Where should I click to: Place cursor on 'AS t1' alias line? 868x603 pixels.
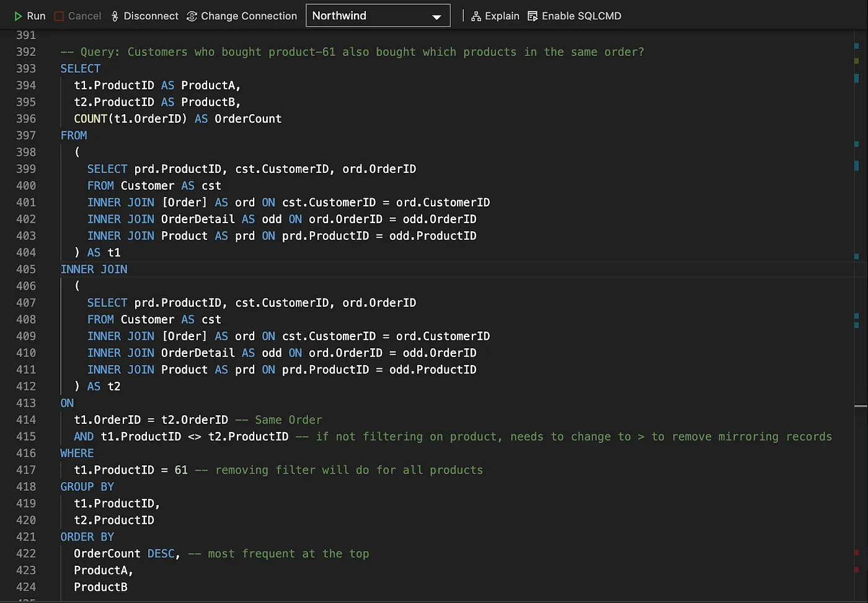[x=97, y=253]
